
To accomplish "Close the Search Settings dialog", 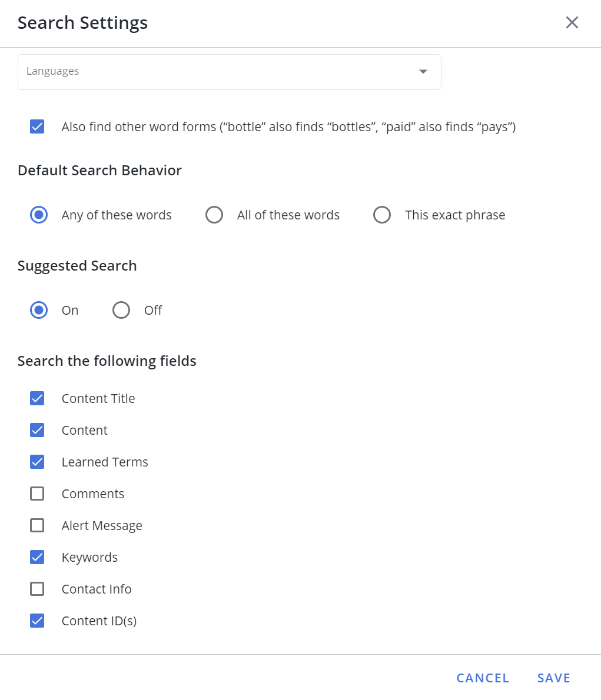I will (x=572, y=22).
